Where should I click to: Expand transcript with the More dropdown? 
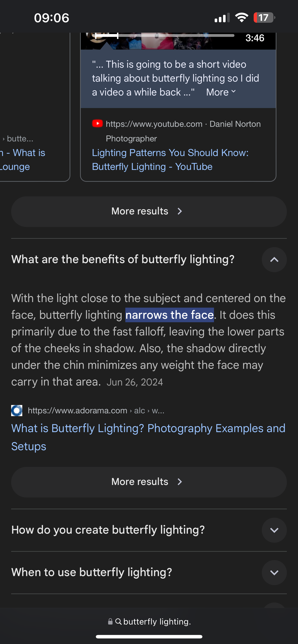click(221, 92)
